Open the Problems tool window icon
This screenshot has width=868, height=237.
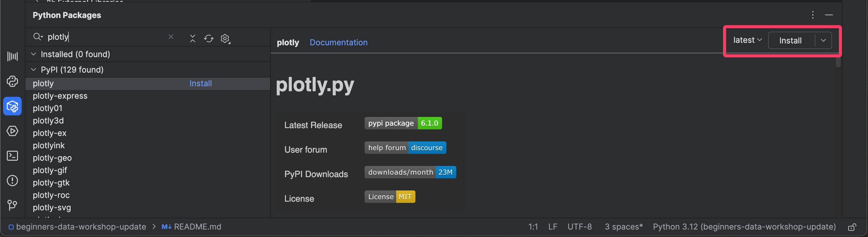point(12,181)
